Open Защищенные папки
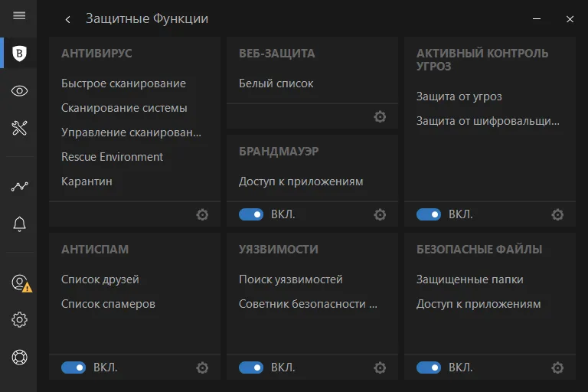Viewport: 588px width, 392px height. point(470,279)
